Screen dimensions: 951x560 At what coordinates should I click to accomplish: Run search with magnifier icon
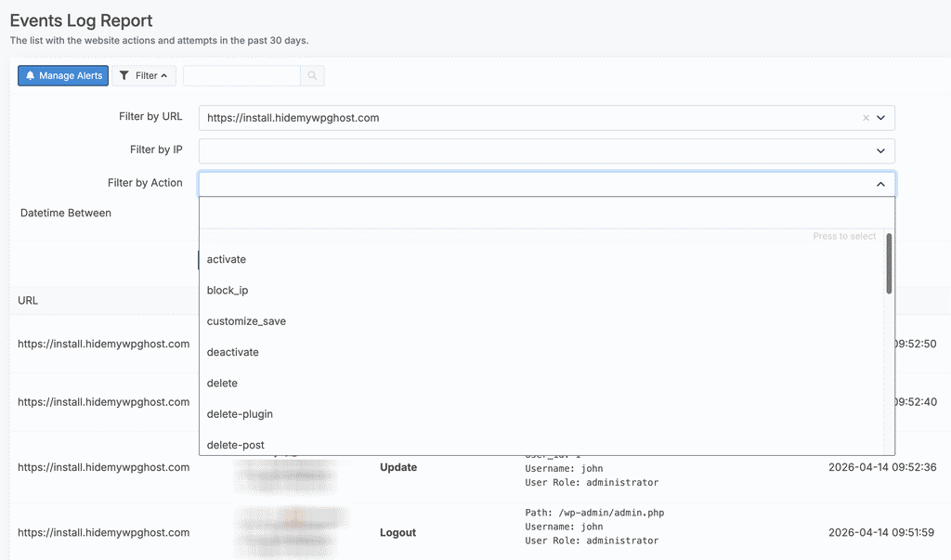312,76
